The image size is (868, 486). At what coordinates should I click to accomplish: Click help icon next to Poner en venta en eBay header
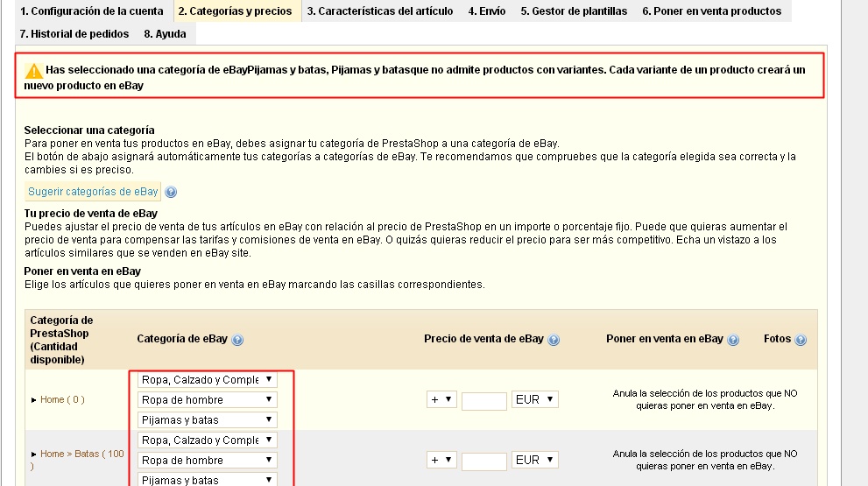click(733, 340)
